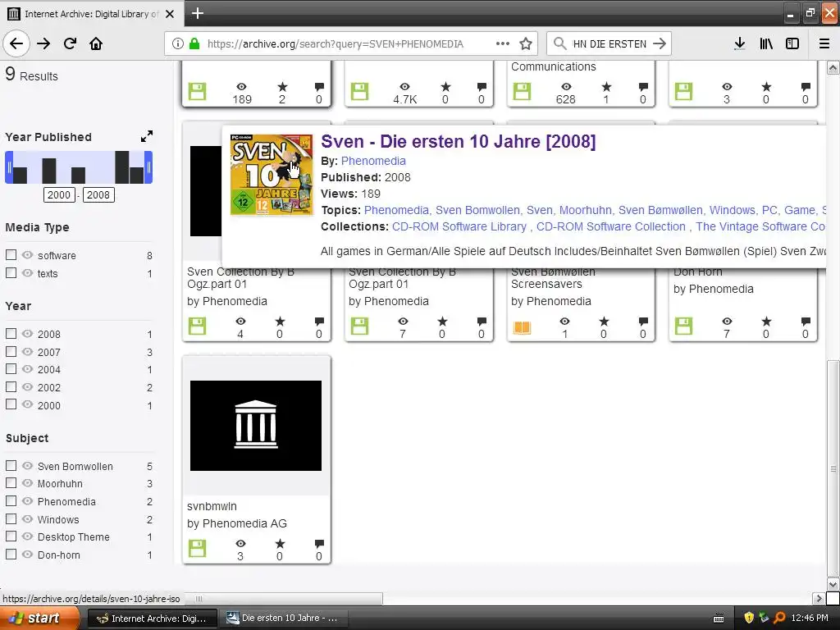Check the 2008 year filter

coord(11,333)
